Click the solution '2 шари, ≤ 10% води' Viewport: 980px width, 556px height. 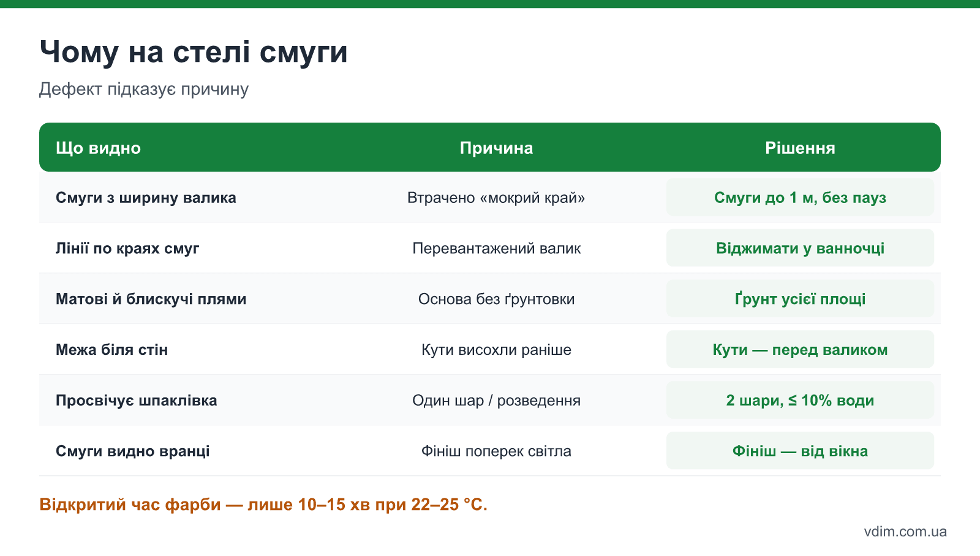point(800,400)
